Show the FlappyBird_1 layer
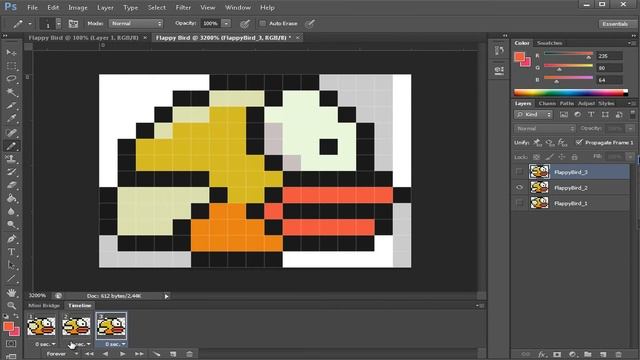 [519, 203]
